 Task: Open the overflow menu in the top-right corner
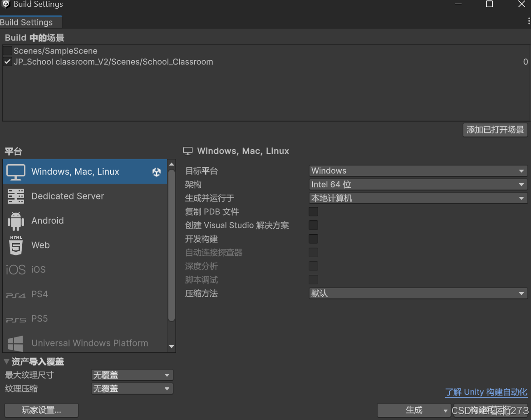click(528, 21)
